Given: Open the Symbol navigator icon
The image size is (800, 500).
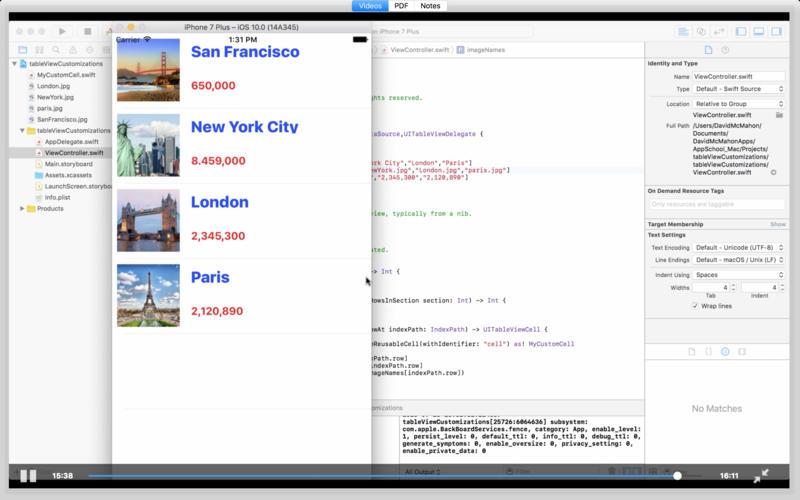Looking at the screenshot, I should [39, 50].
